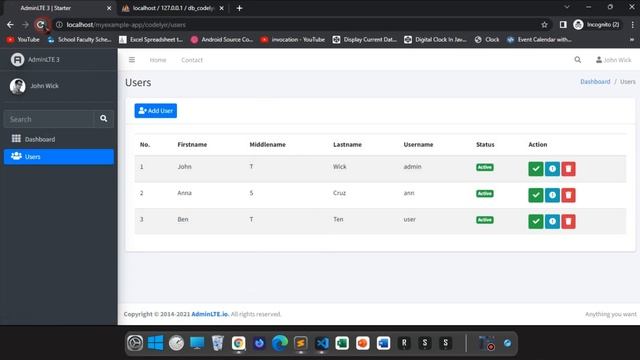Click the green check button for Ben
The height and width of the screenshot is (360, 640).
[x=536, y=222]
